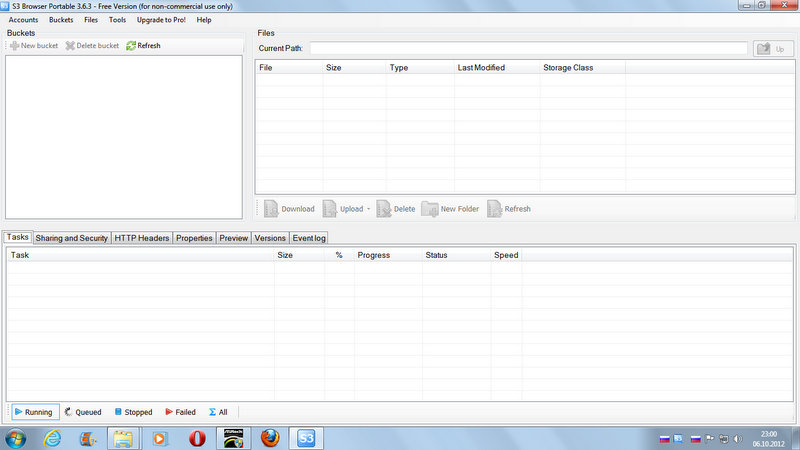This screenshot has height=450, width=800.
Task: Open the Windows Start menu
Action: click(15, 438)
